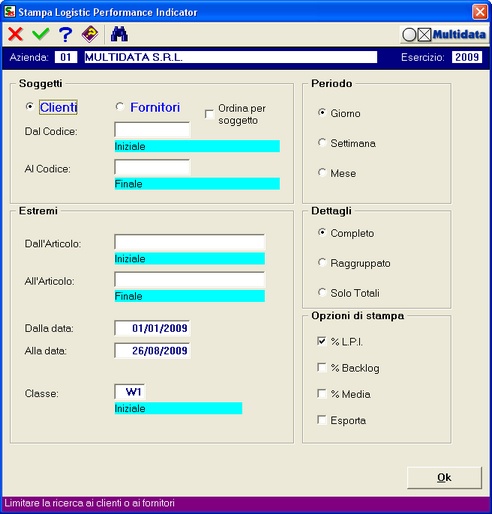Enable Ordina per soggetto checkbox
The width and height of the screenshot is (492, 514).
pyautogui.click(x=209, y=114)
